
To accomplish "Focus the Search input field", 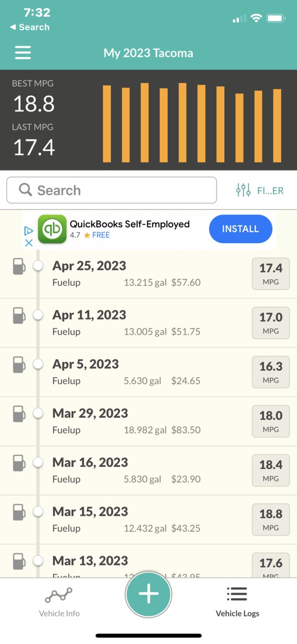I will (x=112, y=190).
